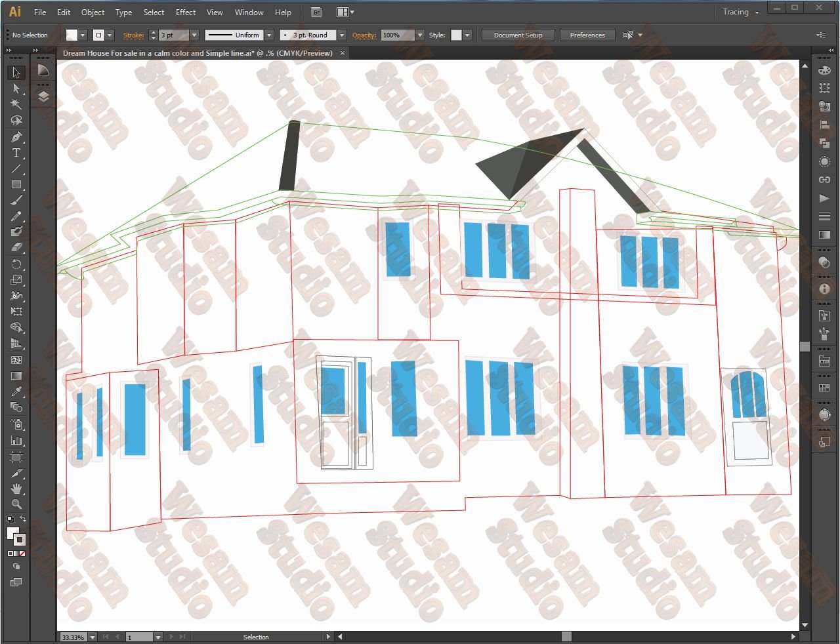The width and height of the screenshot is (840, 644).
Task: Open the Actions panel play icon
Action: coord(824,198)
